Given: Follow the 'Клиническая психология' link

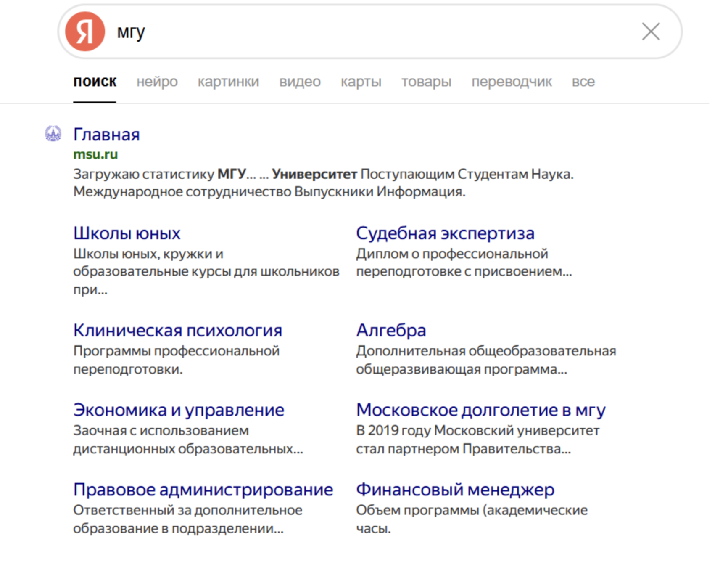Looking at the screenshot, I should coord(177,330).
